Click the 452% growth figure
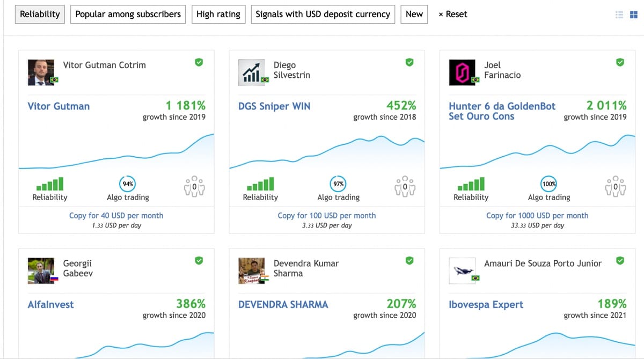Screen dimensions: 644x359 coord(401,105)
